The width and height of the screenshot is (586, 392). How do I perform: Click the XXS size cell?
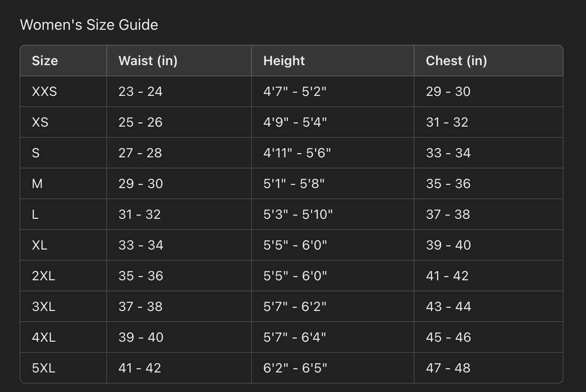click(44, 91)
